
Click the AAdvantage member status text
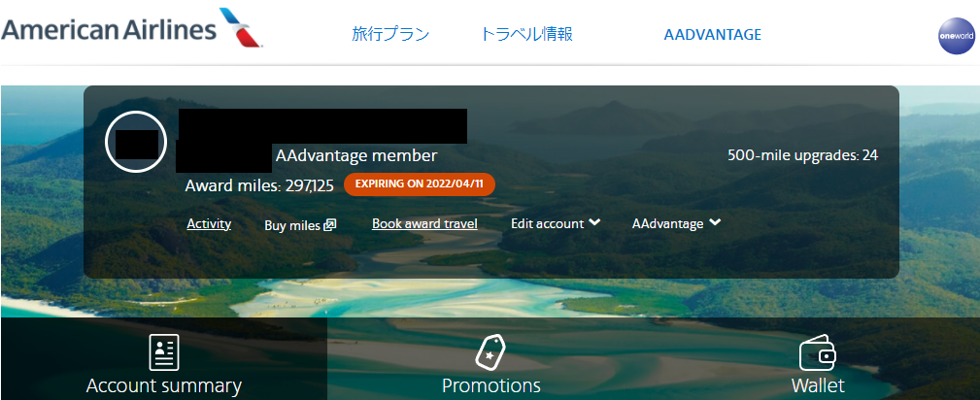click(x=356, y=155)
